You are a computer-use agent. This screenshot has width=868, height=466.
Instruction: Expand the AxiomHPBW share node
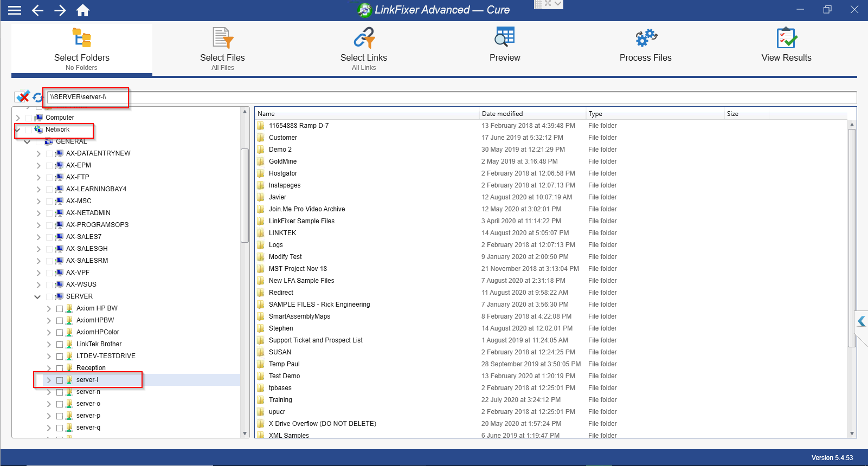pos(49,321)
